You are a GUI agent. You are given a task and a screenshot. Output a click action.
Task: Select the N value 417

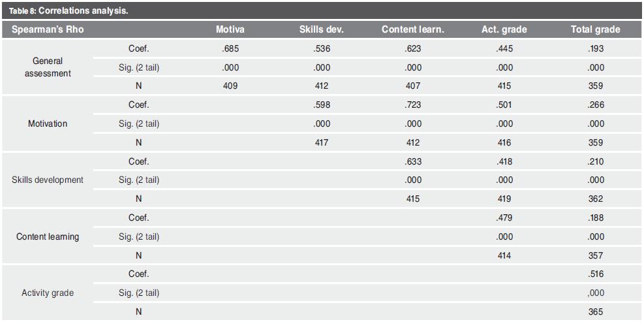point(321,142)
